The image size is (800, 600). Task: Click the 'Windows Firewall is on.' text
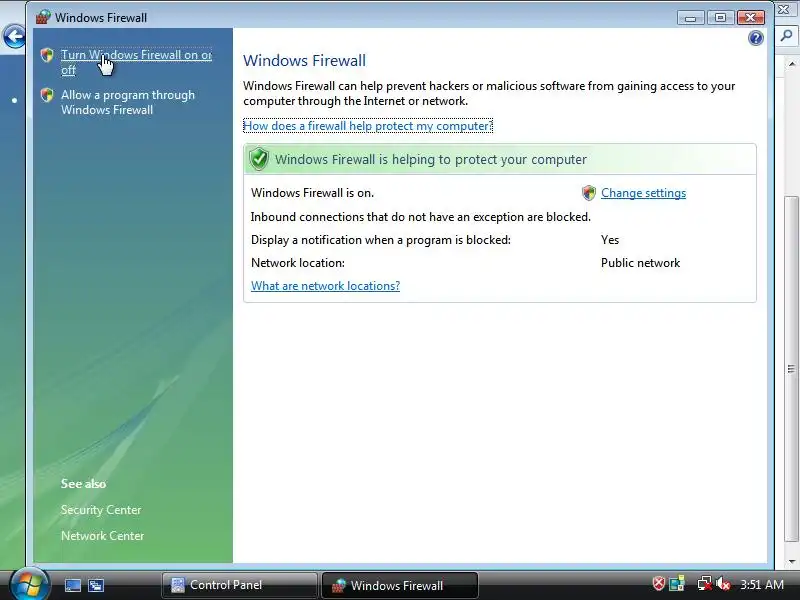(x=312, y=193)
